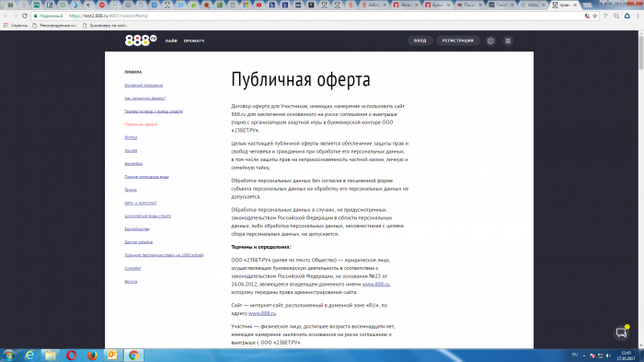644x362 pixels.
Task: Go back with the browser back arrow
Action: click(x=6, y=16)
